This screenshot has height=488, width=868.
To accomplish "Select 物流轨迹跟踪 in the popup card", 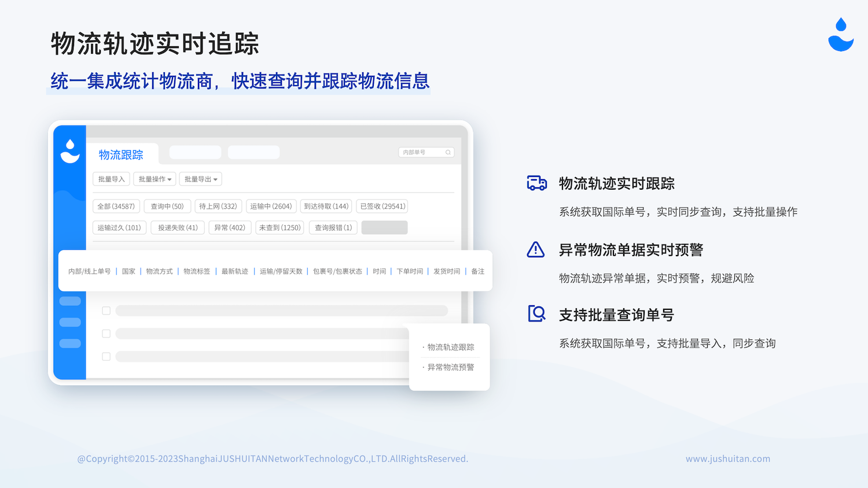I will [x=451, y=347].
